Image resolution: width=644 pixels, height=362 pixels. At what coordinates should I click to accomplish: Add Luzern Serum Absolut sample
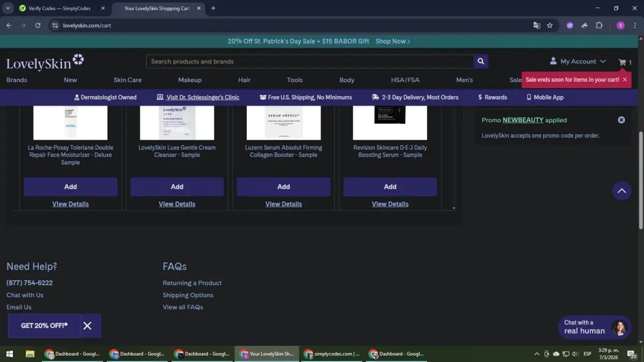[283, 187]
